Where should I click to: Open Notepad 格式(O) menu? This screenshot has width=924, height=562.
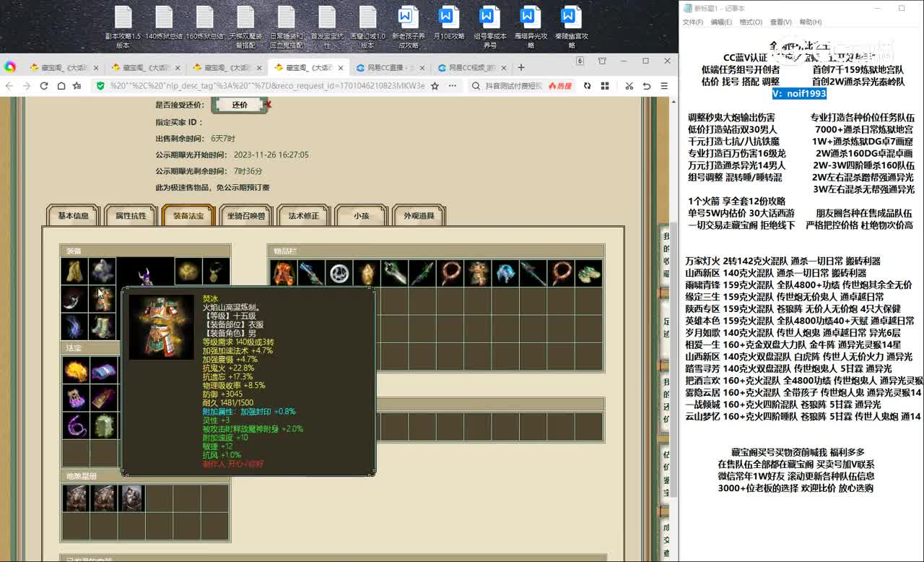(x=751, y=22)
